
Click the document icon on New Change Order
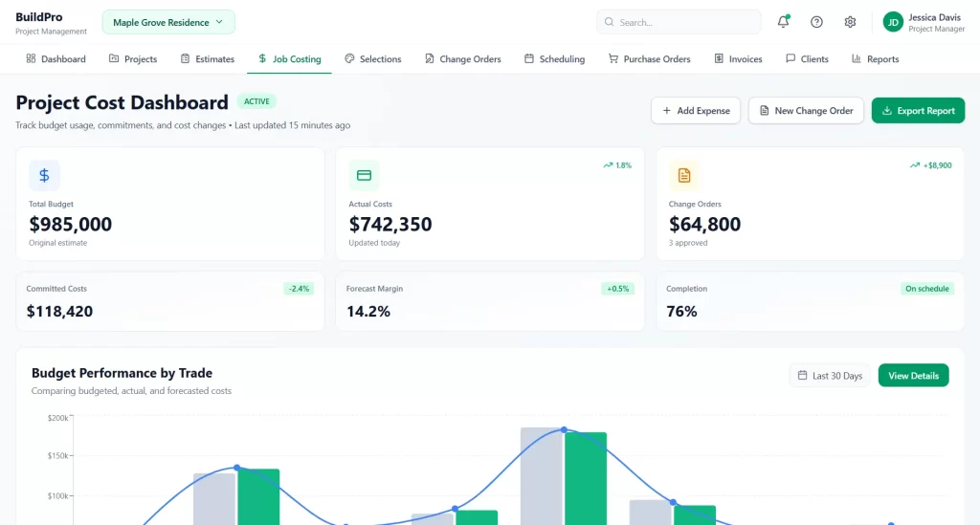click(x=765, y=111)
